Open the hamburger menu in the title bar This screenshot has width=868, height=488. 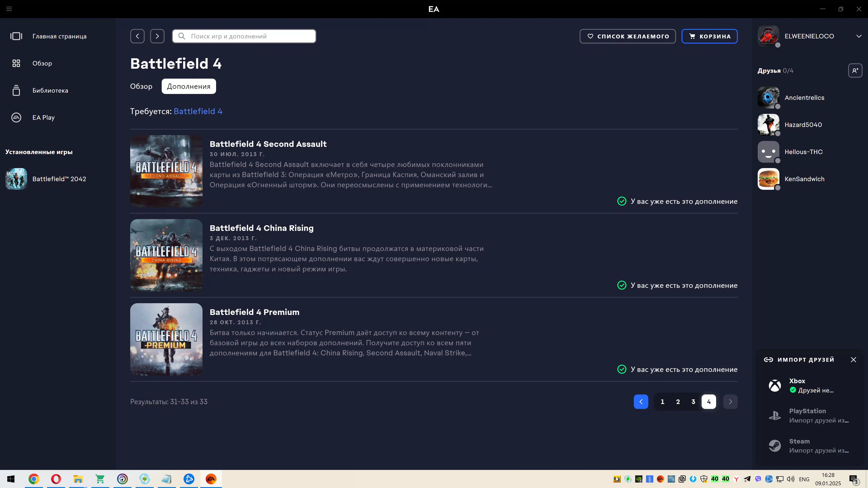point(9,9)
